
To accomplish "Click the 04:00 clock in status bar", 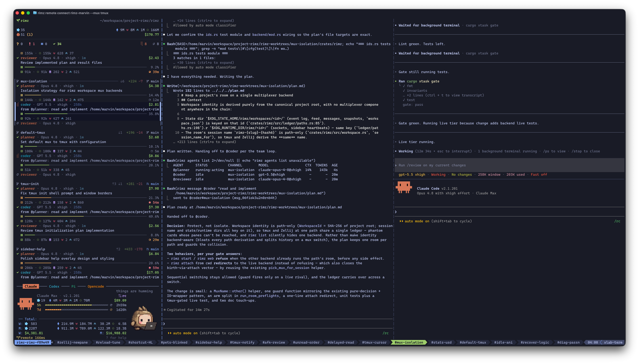I will 592,342.
